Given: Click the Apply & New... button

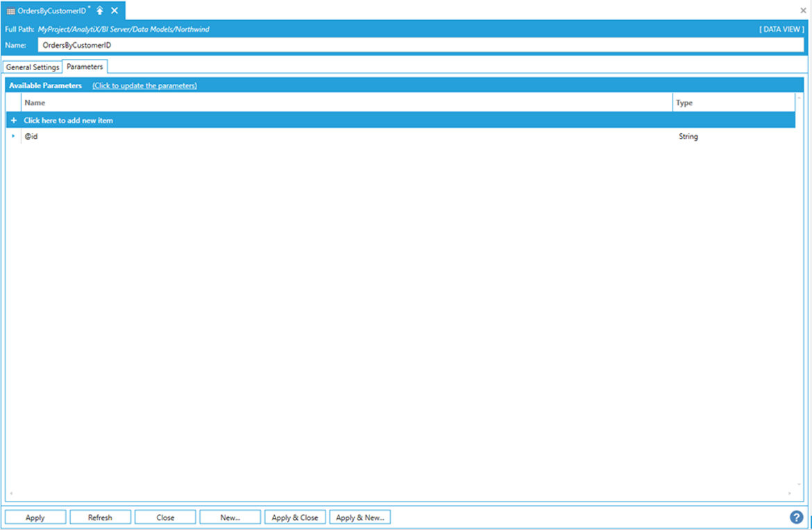Looking at the screenshot, I should click(x=360, y=518).
